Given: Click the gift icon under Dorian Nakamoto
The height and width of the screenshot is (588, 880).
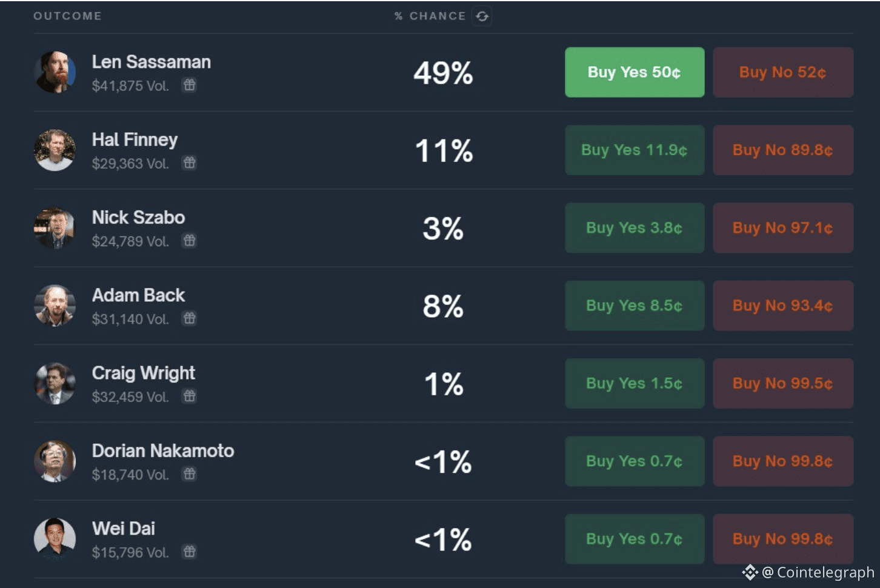Looking at the screenshot, I should (x=190, y=473).
